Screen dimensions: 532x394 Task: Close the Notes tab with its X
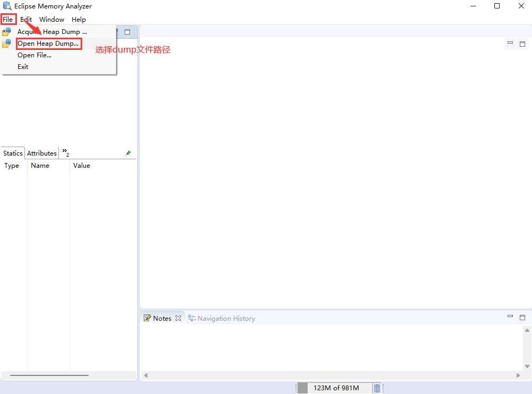tap(178, 319)
